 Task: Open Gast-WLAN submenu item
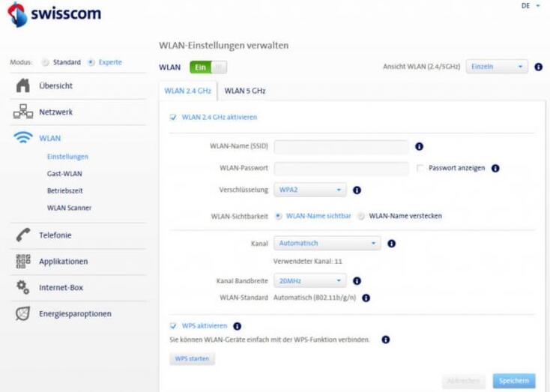point(64,173)
